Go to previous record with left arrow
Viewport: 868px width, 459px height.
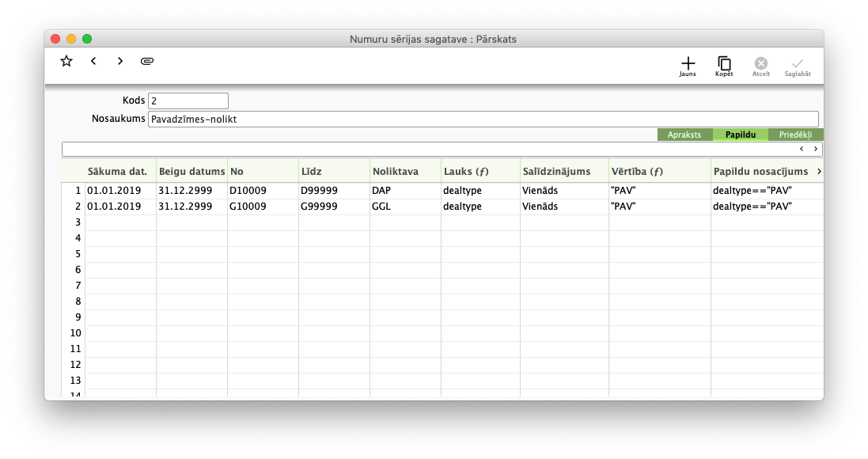tap(93, 61)
